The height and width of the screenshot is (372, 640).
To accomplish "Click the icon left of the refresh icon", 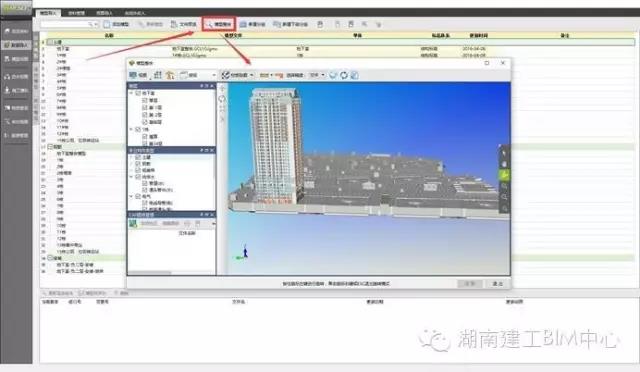I will pyautogui.click(x=333, y=75).
